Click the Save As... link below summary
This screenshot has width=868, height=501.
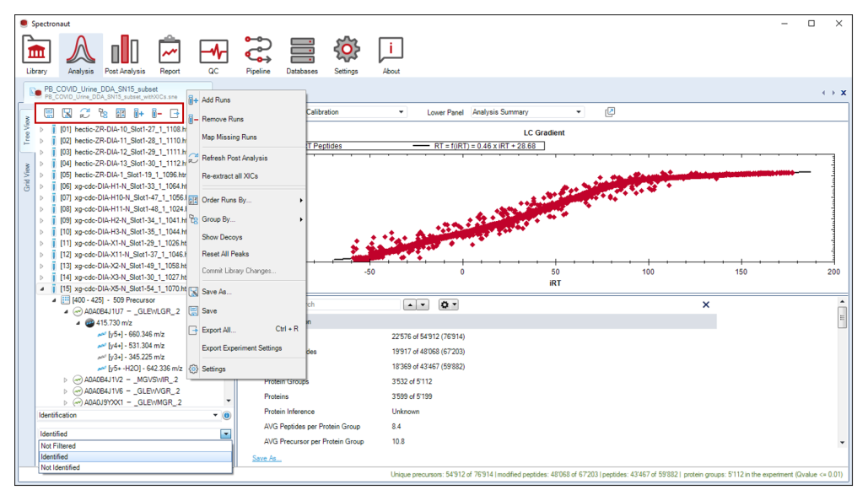click(267, 458)
